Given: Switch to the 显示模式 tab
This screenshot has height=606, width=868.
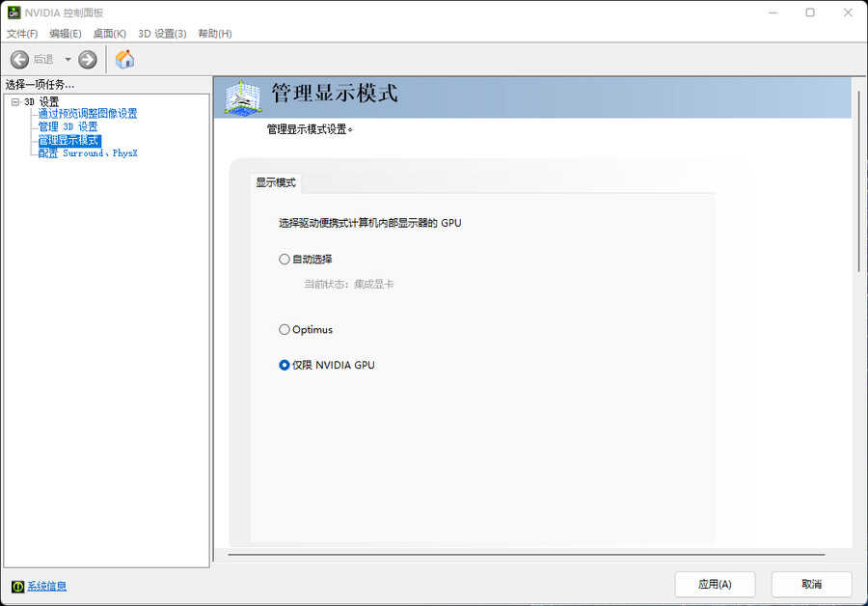Looking at the screenshot, I should pyautogui.click(x=276, y=182).
